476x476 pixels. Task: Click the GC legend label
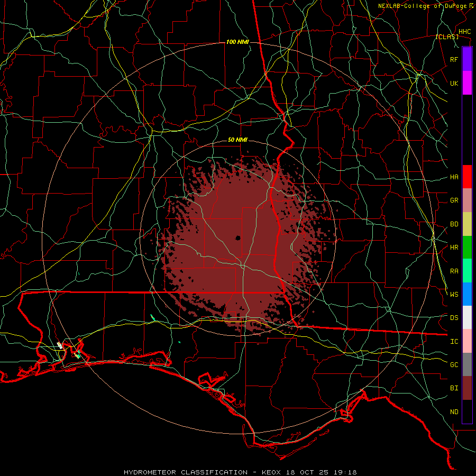pyautogui.click(x=454, y=365)
